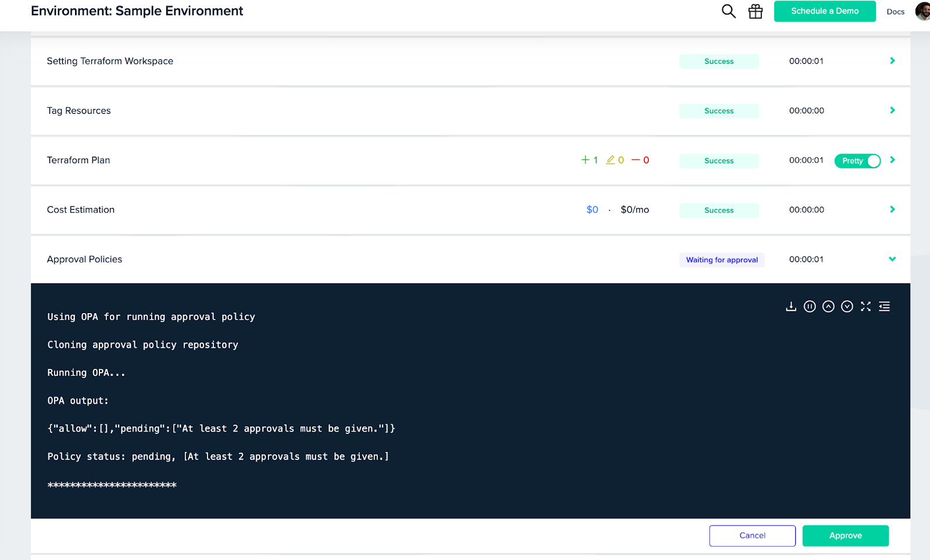Download the log output
The image size is (930, 560).
(x=791, y=306)
